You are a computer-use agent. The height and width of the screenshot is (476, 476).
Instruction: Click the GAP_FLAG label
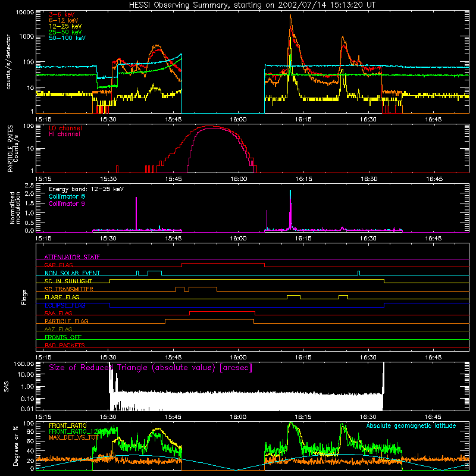(58, 265)
